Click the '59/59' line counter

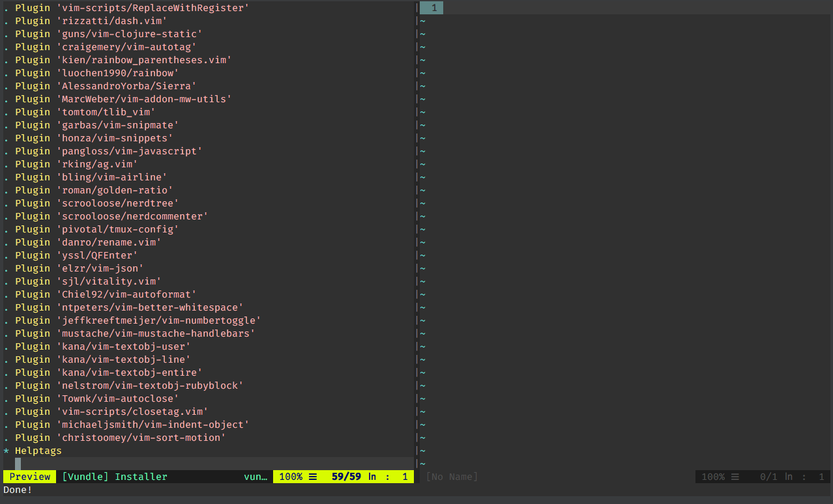346,477
